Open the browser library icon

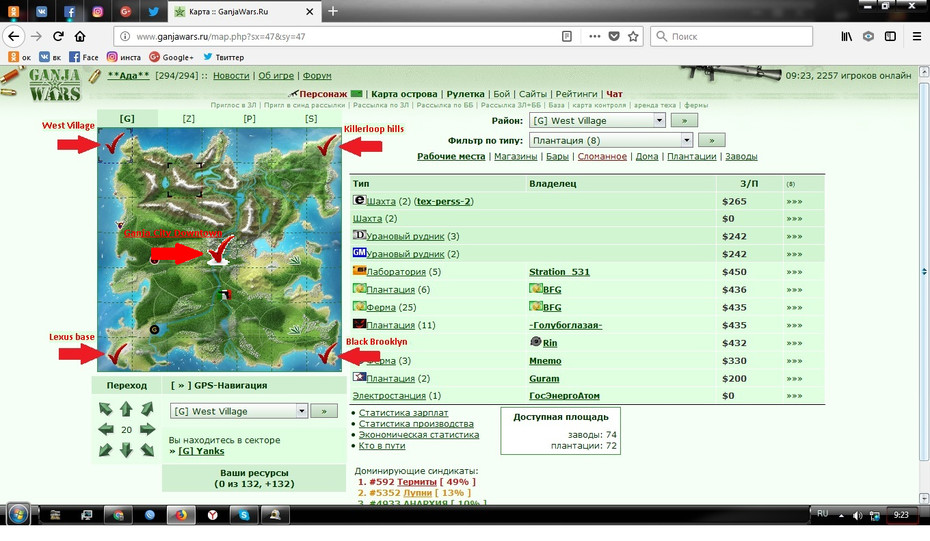pos(846,36)
